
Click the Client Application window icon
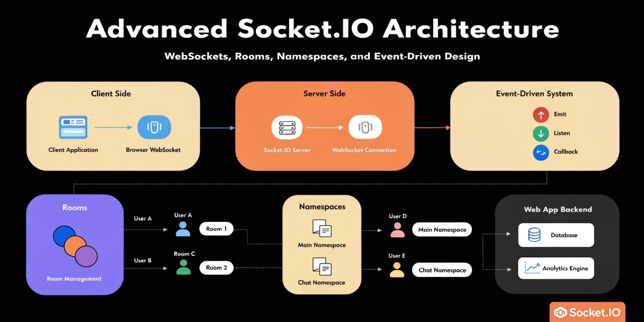point(73,127)
